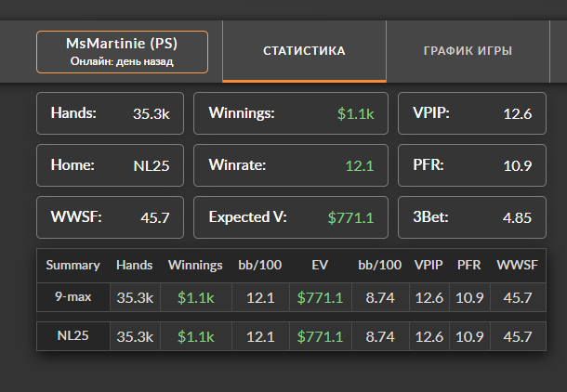Screen dimensions: 567x392
Task: Click the VPIP column header in table
Action: (x=429, y=265)
